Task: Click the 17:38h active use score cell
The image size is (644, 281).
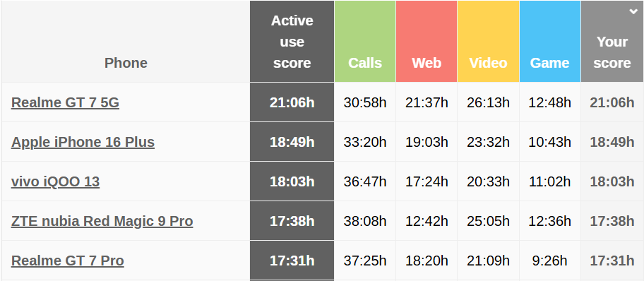Action: 292,222
